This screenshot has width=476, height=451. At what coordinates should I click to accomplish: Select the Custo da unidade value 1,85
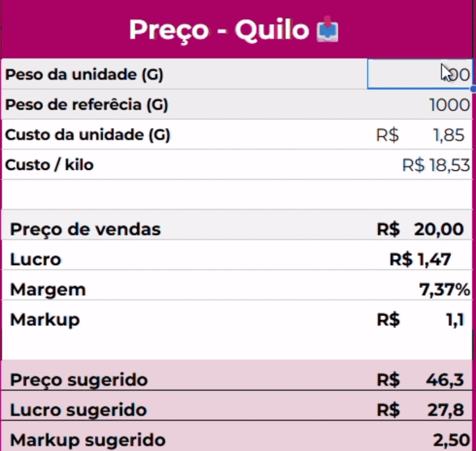click(x=448, y=135)
